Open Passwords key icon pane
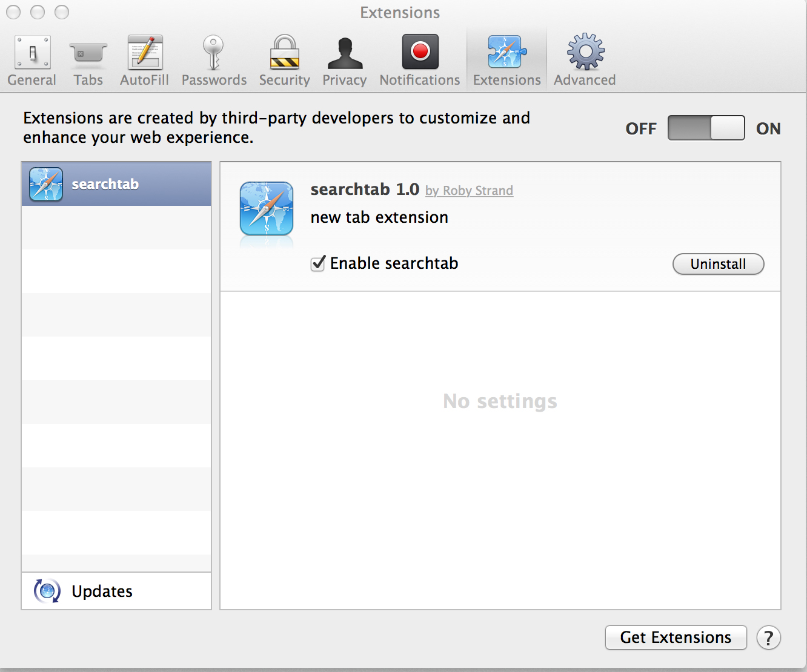The width and height of the screenshot is (807, 672). coord(214,61)
